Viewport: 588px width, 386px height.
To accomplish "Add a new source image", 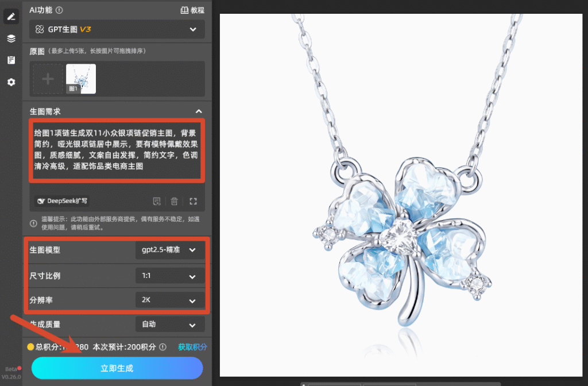I will 48,79.
